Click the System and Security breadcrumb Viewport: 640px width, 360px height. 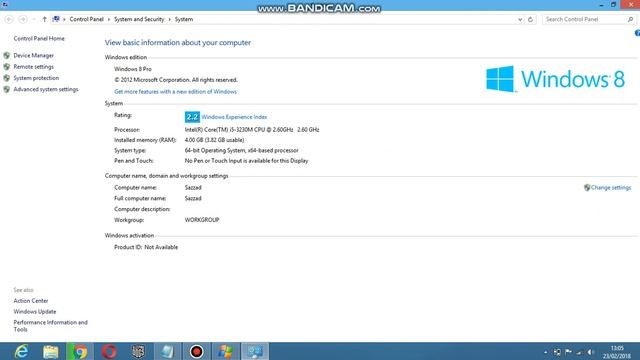[139, 19]
